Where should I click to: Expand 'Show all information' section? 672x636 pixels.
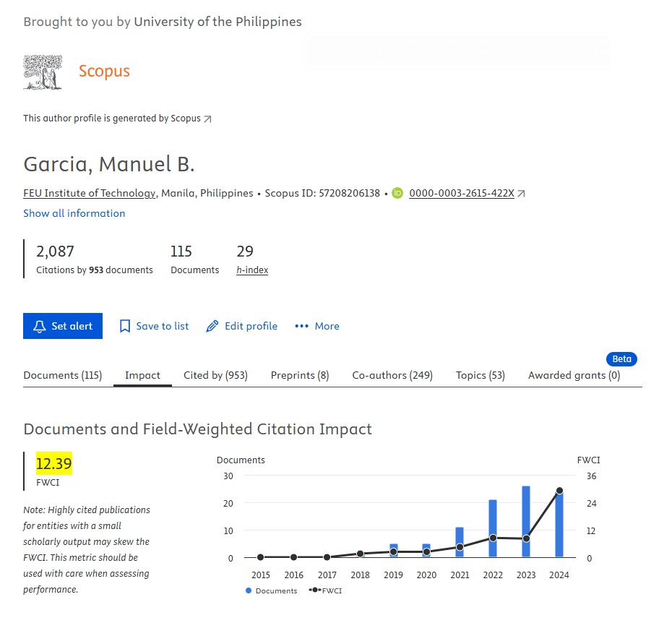(74, 213)
